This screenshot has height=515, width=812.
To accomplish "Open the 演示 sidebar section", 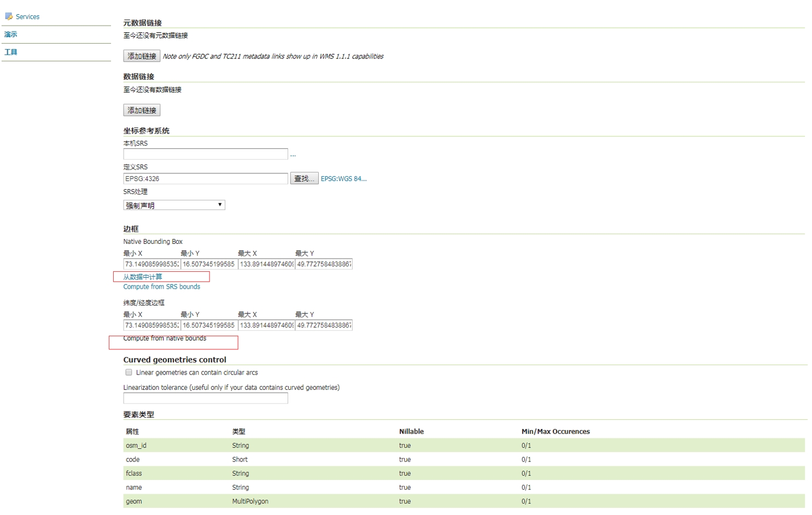I will coord(11,34).
